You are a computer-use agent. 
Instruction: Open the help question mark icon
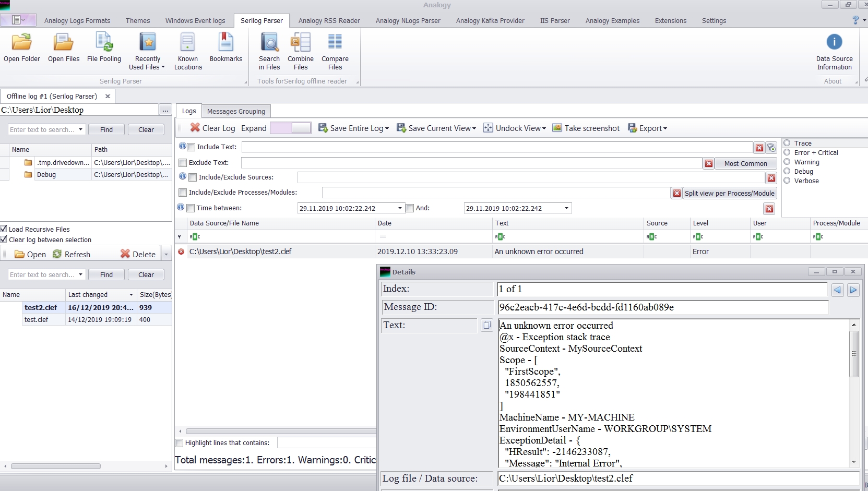click(x=855, y=20)
